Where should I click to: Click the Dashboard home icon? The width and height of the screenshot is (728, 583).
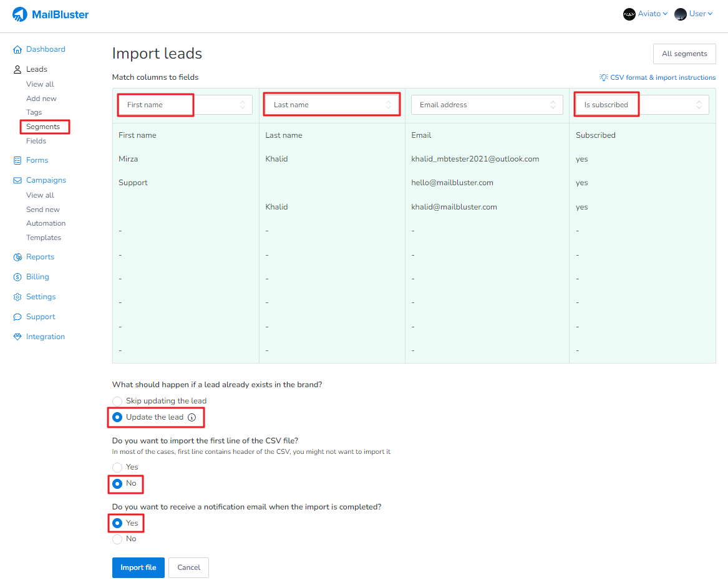pyautogui.click(x=17, y=50)
